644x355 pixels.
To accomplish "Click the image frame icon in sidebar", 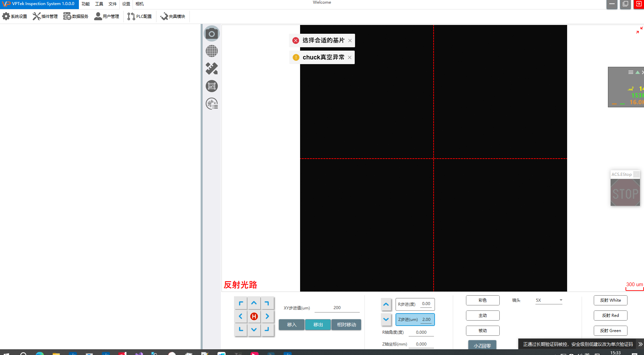I will 212,86.
